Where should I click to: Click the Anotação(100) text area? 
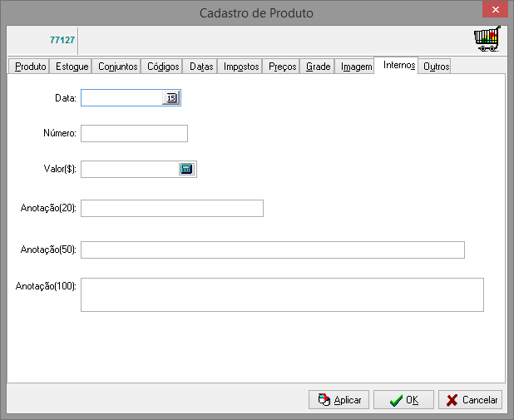(x=281, y=294)
